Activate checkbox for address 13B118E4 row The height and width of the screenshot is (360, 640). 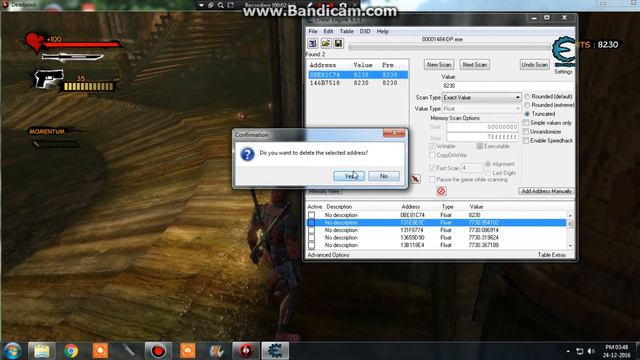click(311, 245)
